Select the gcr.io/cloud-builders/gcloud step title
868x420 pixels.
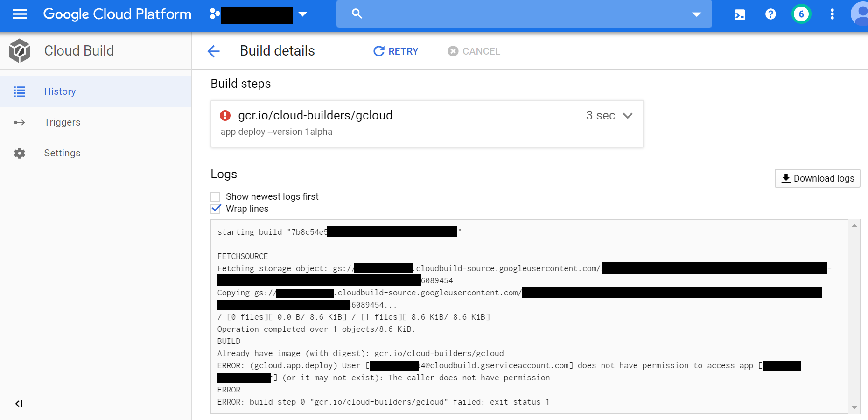coord(315,115)
